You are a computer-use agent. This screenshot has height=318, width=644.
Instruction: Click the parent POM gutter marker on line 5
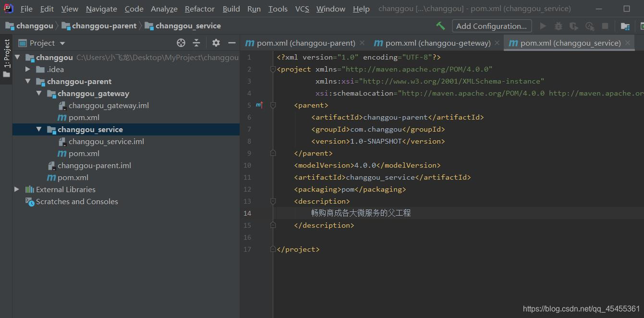259,105
